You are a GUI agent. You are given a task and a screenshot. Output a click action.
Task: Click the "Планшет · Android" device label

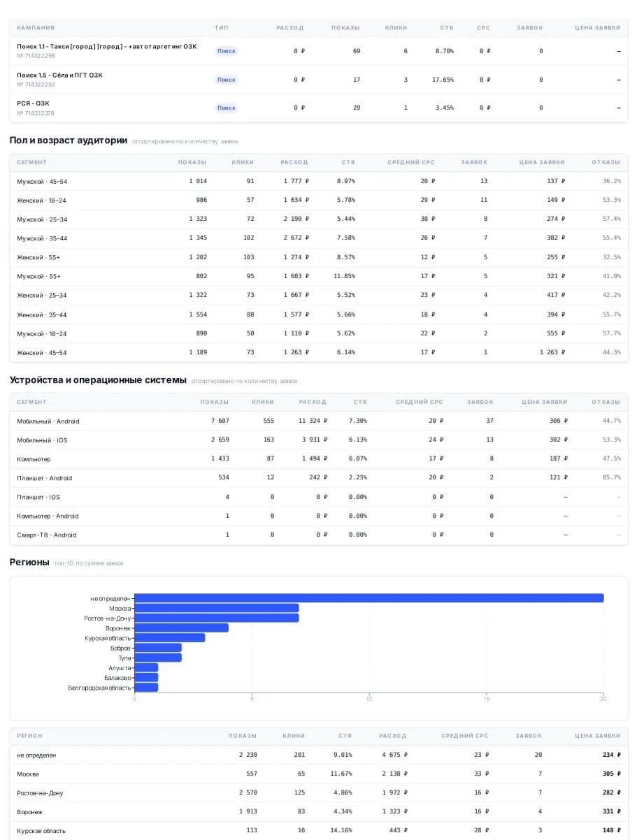45,478
